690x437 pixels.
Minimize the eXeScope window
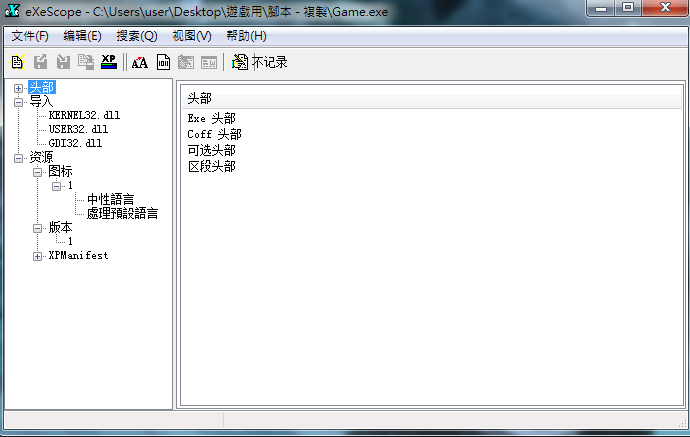pyautogui.click(x=601, y=8)
